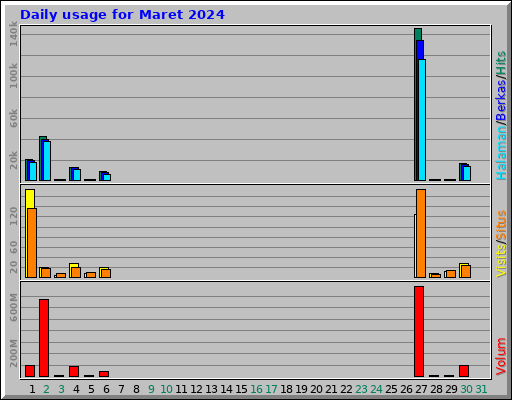Select day "14" on the date axis
The image size is (512, 400).
pos(226,389)
